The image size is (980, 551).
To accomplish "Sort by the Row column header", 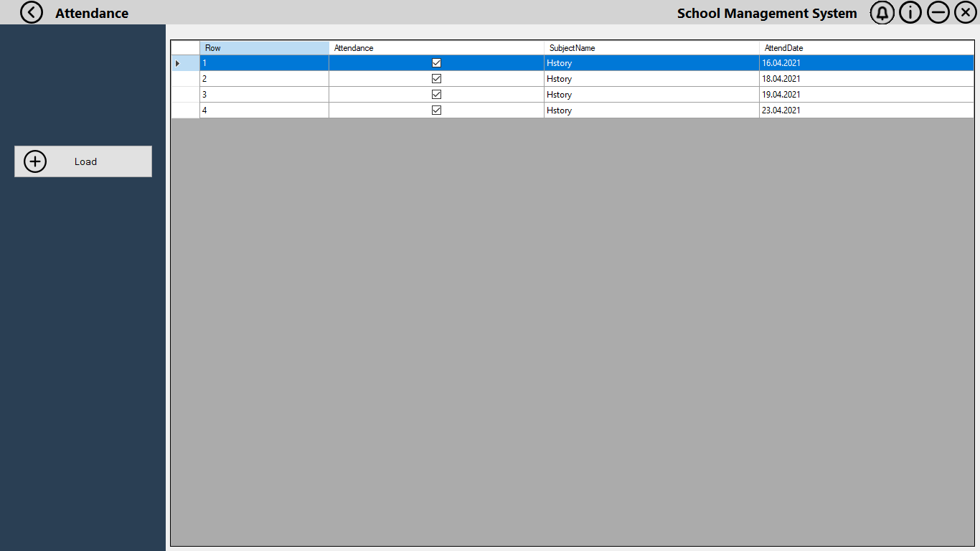I will click(263, 47).
